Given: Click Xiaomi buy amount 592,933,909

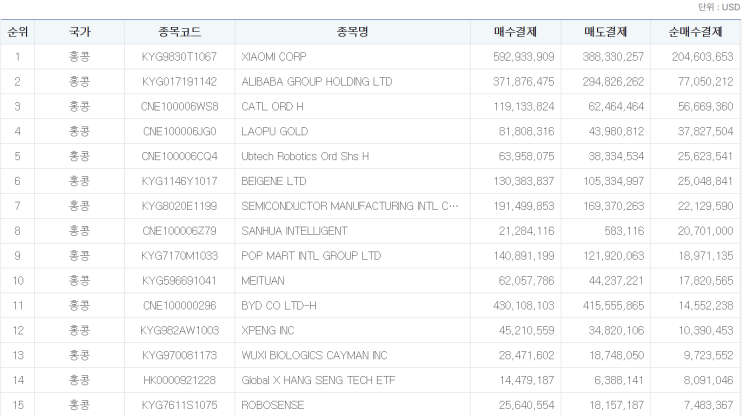Looking at the screenshot, I should click(524, 57).
